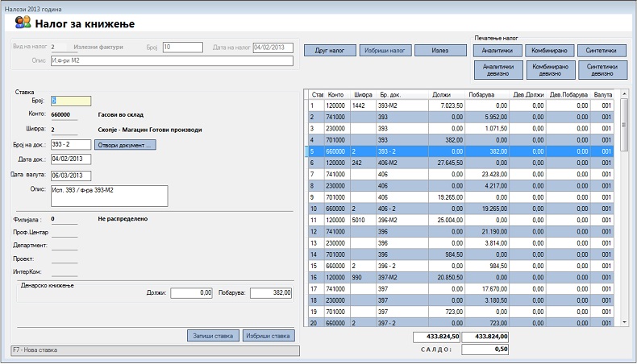The image size is (637, 364).
Task: Click the Комбинирано девизно button
Action: pyautogui.click(x=551, y=70)
